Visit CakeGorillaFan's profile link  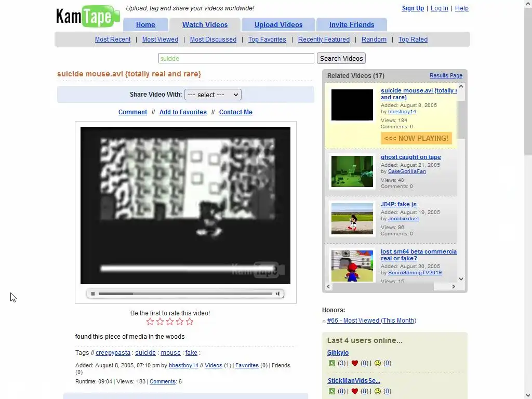[x=407, y=171]
